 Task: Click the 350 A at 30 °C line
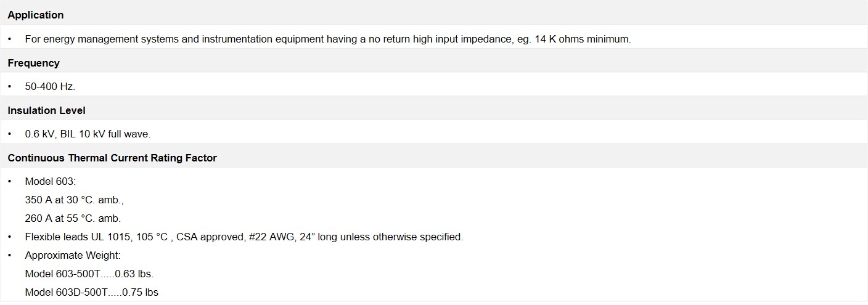(x=75, y=200)
